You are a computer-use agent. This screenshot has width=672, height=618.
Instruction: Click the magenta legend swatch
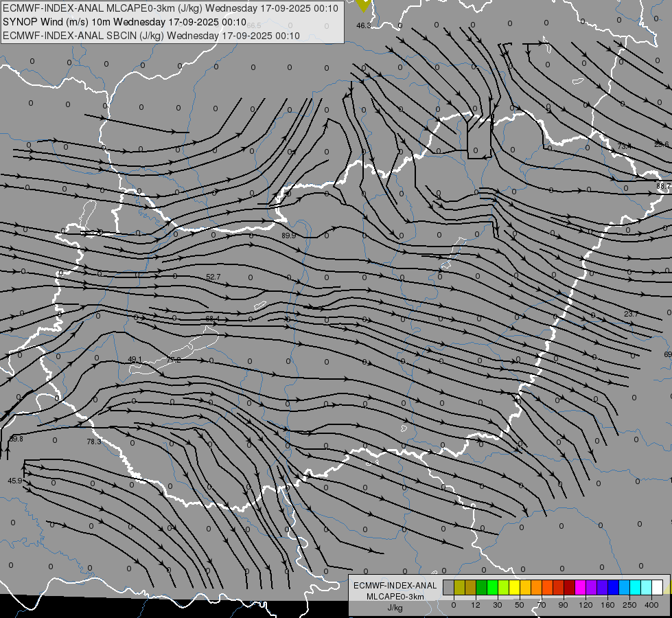(x=581, y=587)
